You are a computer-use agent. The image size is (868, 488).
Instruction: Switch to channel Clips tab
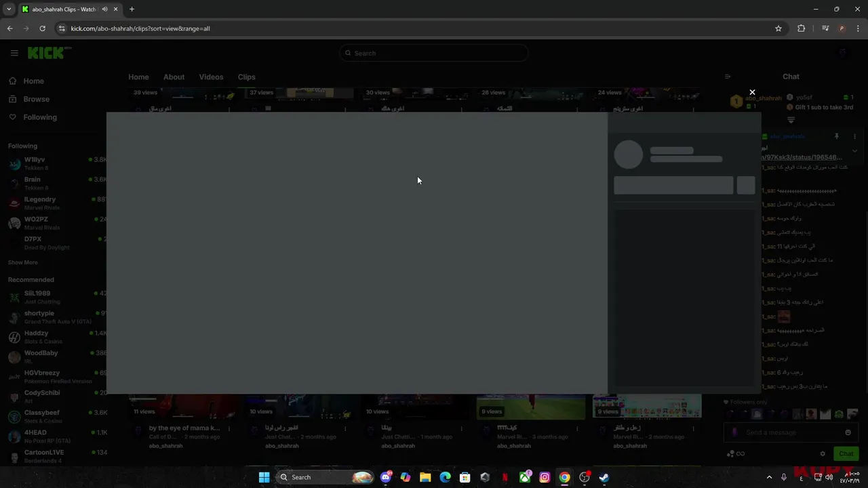pos(246,77)
